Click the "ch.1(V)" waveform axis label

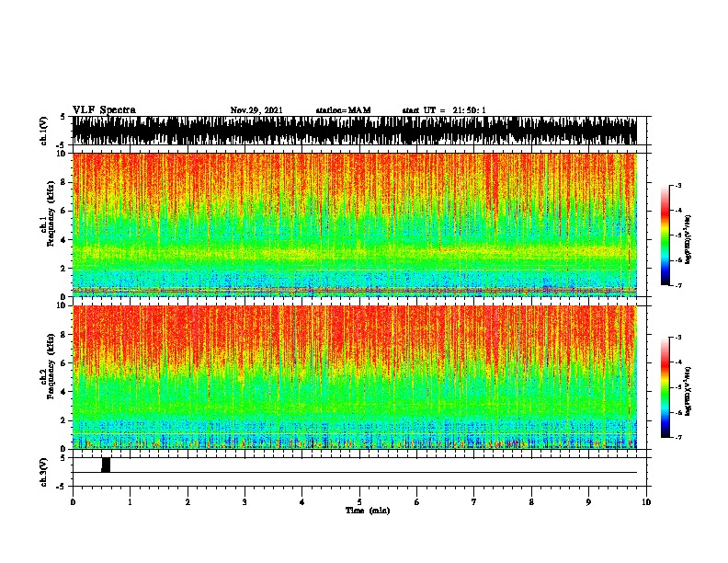[x=44, y=131]
